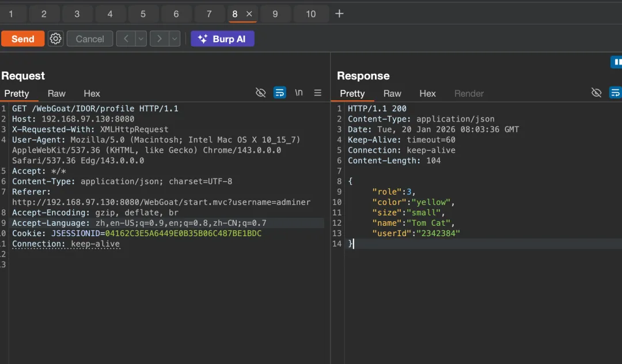This screenshot has width=622, height=364.
Task: Go forward to next request in history
Action: [x=159, y=39]
